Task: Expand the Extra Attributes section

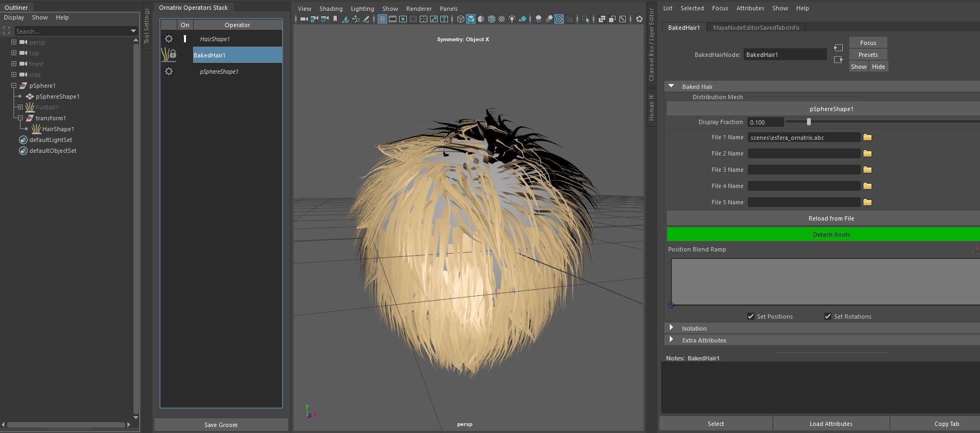Action: (671, 340)
